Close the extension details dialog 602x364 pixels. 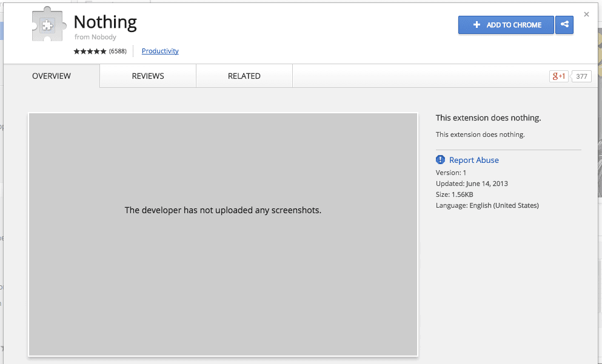[x=586, y=14]
